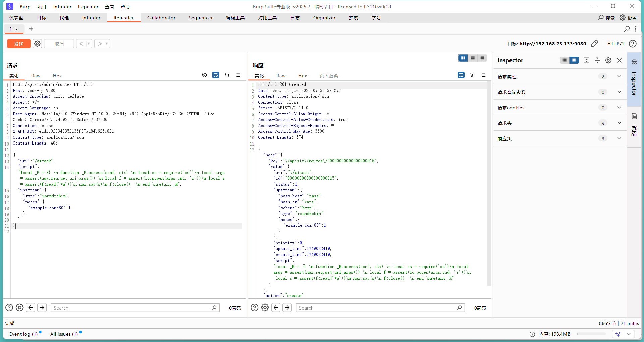Open history-back dropdown arrow
644x342 pixels.
coord(89,44)
